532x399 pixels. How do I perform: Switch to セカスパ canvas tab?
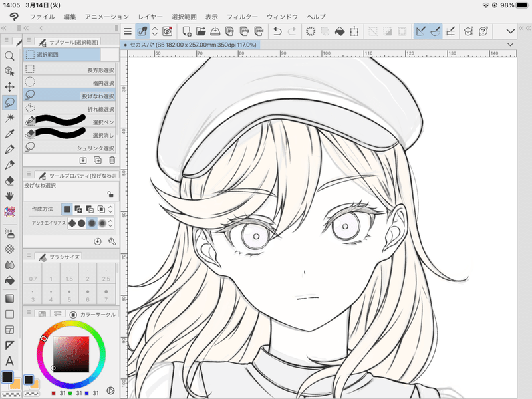tap(190, 45)
